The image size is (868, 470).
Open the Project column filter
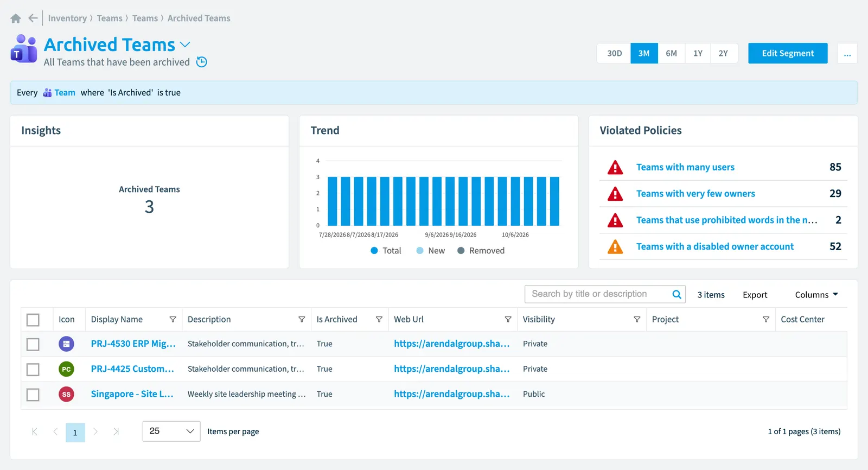click(766, 320)
